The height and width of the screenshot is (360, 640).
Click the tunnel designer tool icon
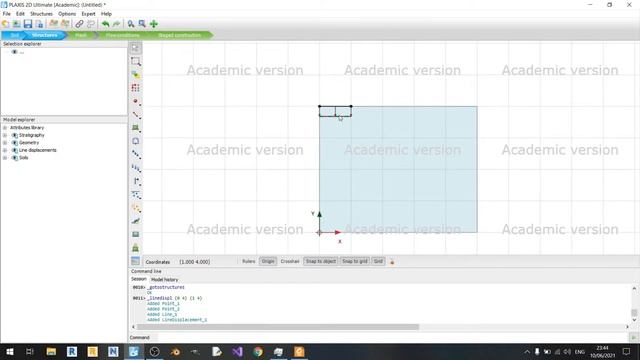(136, 141)
